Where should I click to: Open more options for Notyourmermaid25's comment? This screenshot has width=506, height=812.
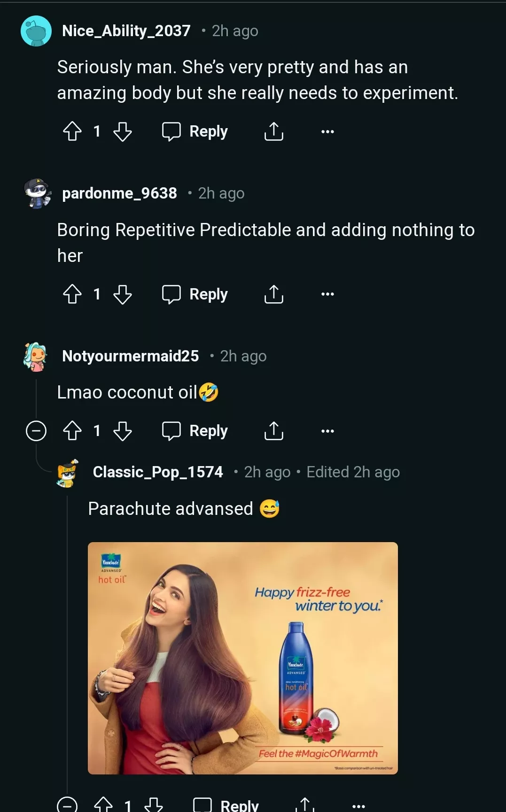coord(327,431)
